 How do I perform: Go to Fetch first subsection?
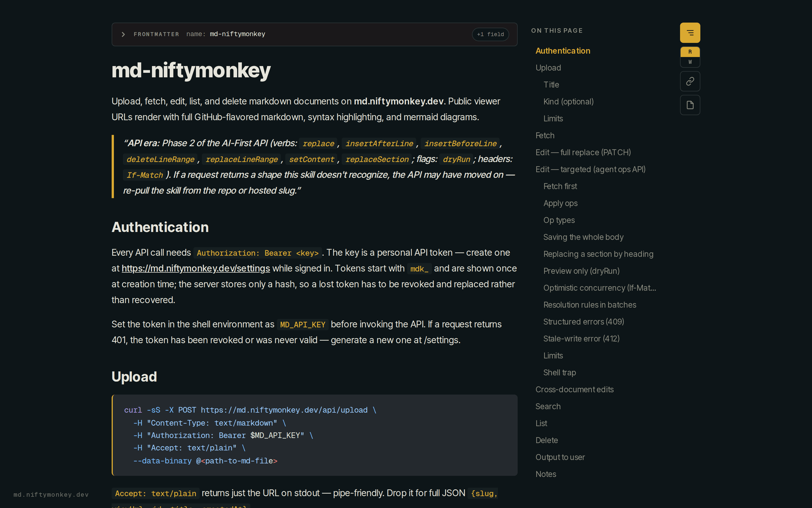click(560, 186)
